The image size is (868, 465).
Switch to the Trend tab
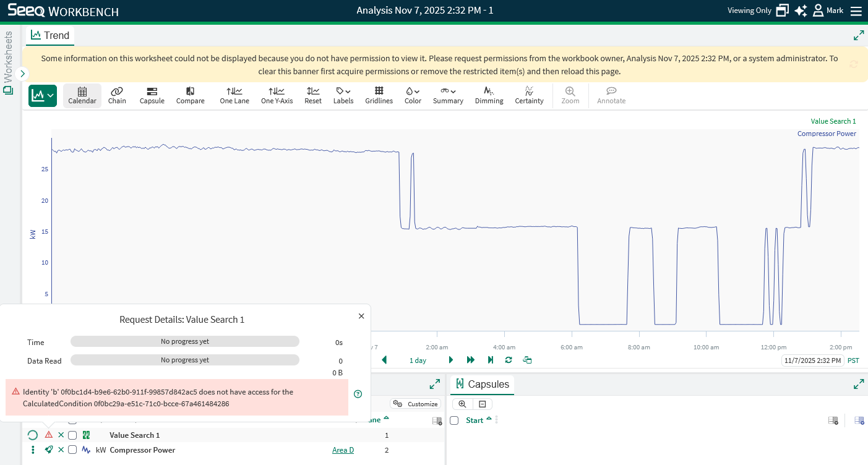(50, 36)
